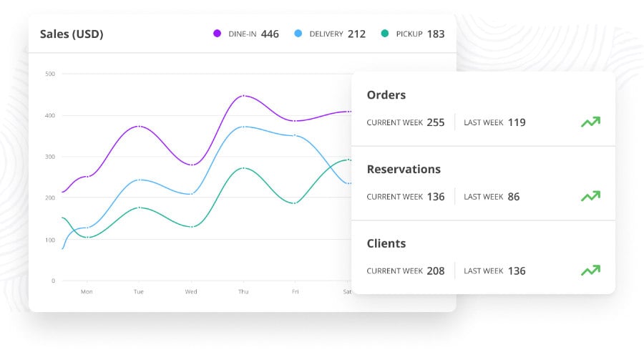Click the Pickup value 183
This screenshot has height=355, width=644.
[436, 34]
